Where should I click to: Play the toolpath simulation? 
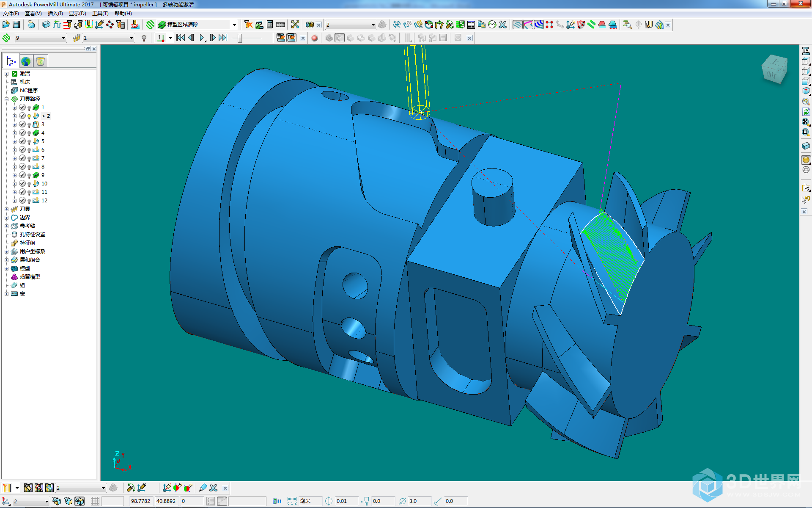click(202, 38)
